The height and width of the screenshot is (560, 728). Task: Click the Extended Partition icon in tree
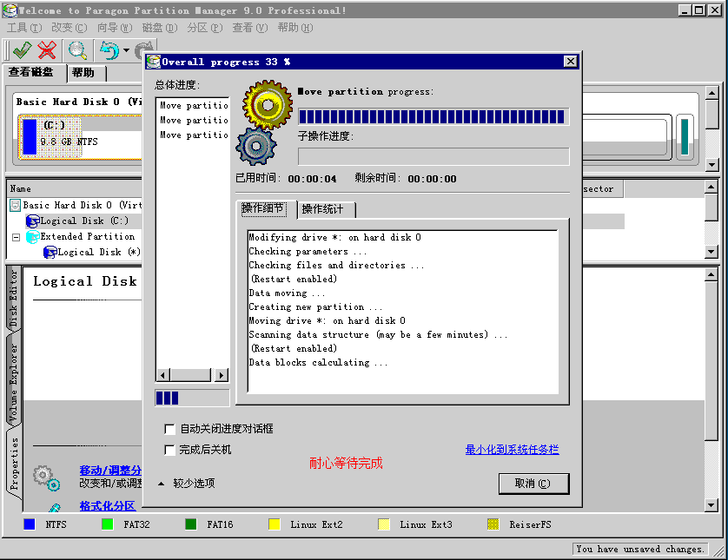click(x=32, y=237)
